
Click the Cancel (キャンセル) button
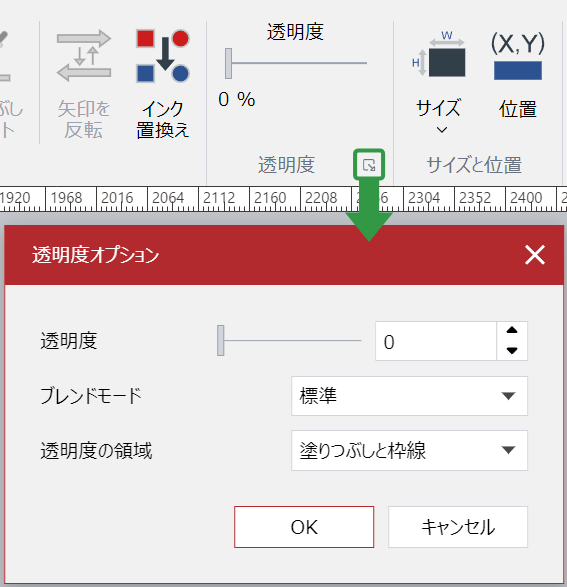(x=458, y=527)
